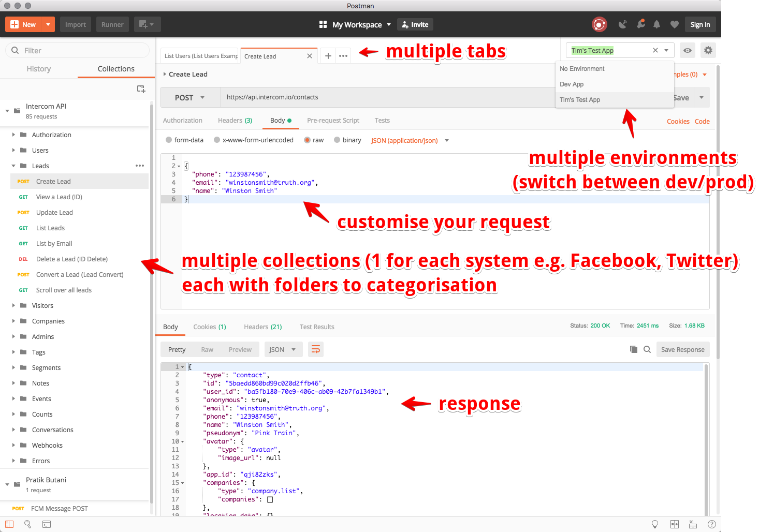759x532 pixels.
Task: Expand the Visitors folder
Action: click(x=13, y=306)
